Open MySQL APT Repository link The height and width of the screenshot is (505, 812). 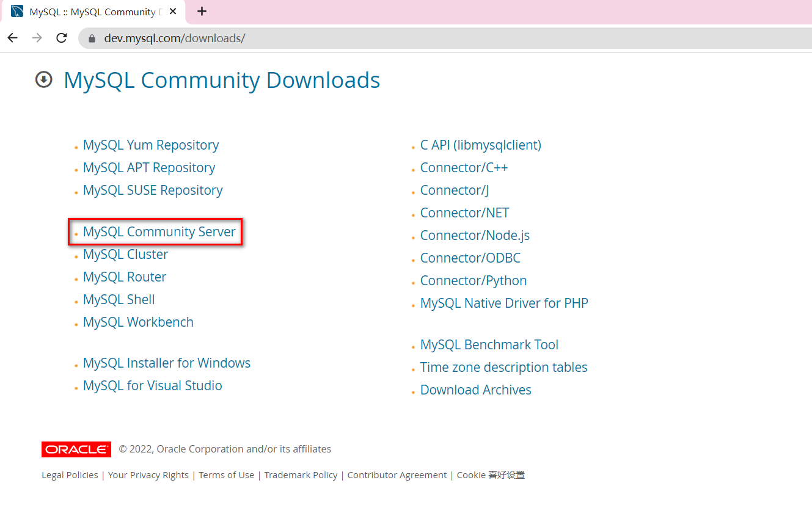(x=149, y=168)
